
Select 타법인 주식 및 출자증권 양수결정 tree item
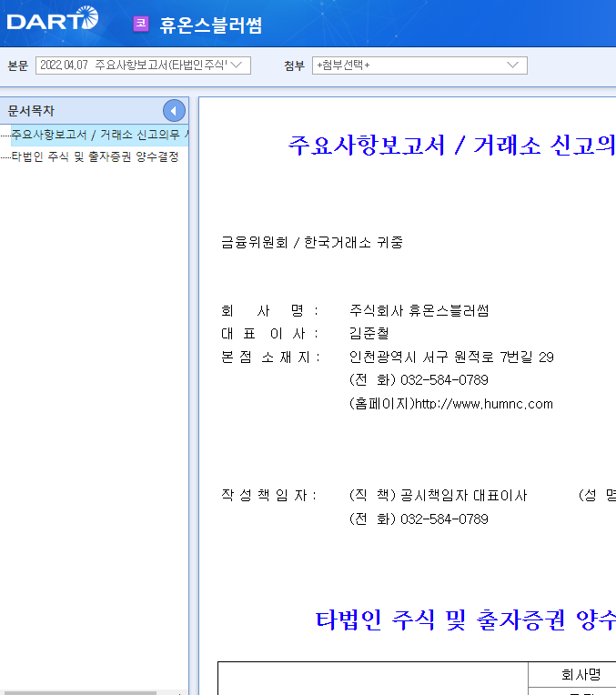95,156
